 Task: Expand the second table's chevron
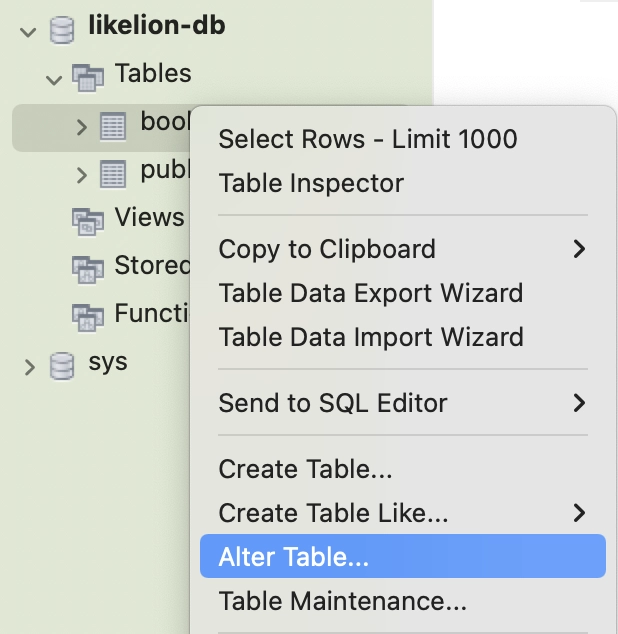pyautogui.click(x=82, y=175)
